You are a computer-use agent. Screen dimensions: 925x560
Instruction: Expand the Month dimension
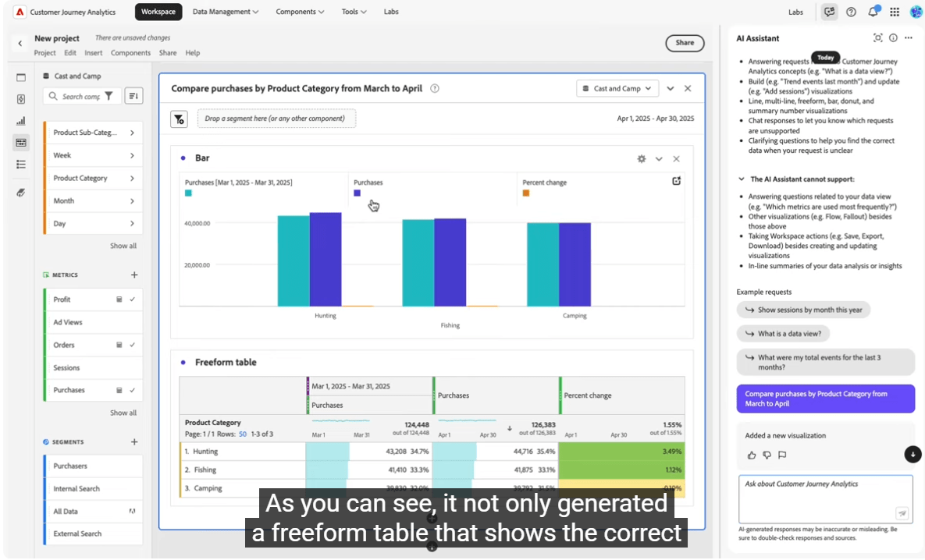point(132,201)
